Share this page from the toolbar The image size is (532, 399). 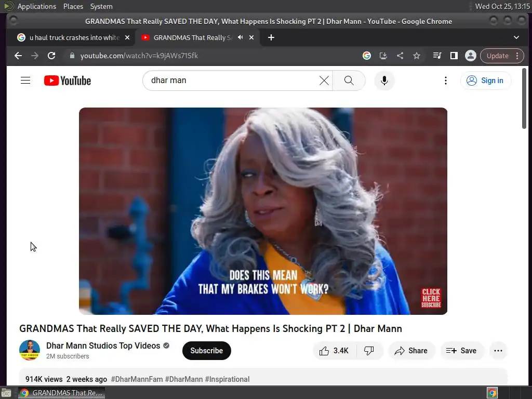400,56
